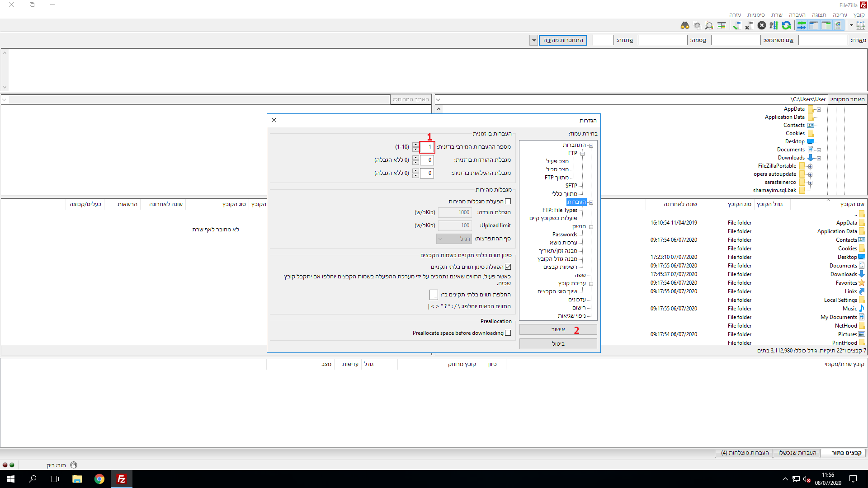Image resolution: width=868 pixels, height=488 pixels.
Task: Check Preallocate space before downloading
Action: coord(508,333)
